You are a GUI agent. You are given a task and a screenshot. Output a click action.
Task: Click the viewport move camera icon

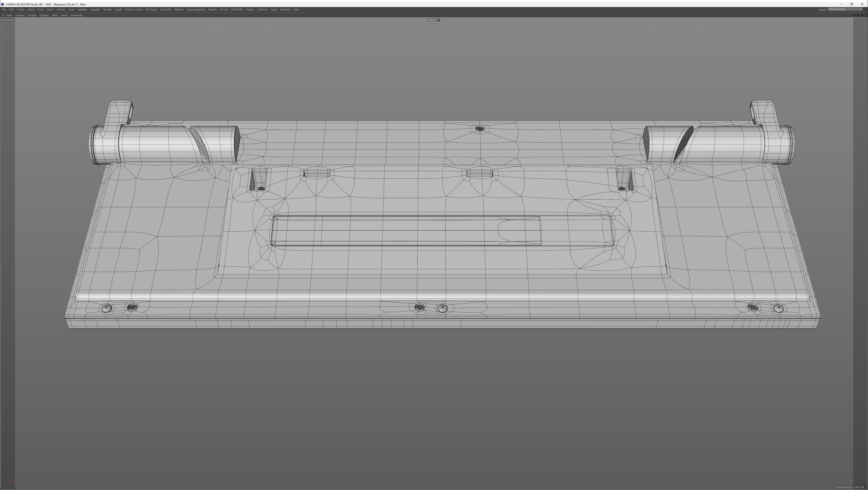pyautogui.click(x=854, y=15)
